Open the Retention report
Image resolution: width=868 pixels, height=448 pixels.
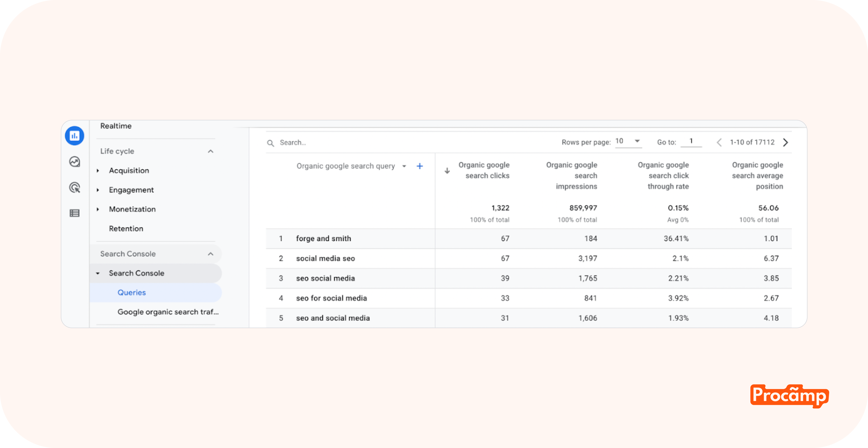(126, 229)
